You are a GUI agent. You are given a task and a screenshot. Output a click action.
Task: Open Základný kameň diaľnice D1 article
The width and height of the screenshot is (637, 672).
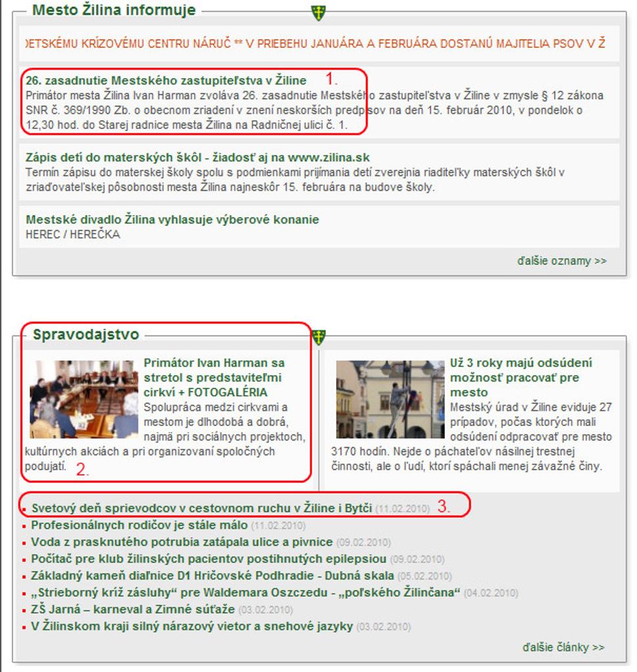212,575
